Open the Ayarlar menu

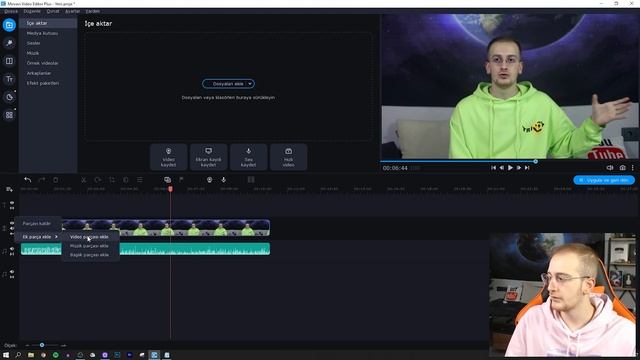(x=73, y=11)
